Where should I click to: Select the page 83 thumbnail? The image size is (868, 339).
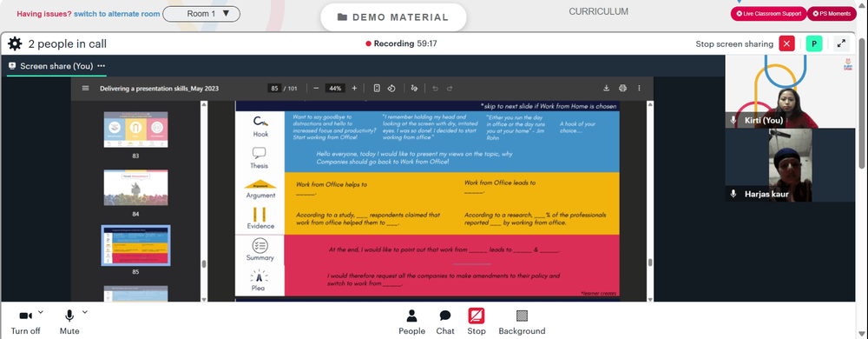(135, 130)
